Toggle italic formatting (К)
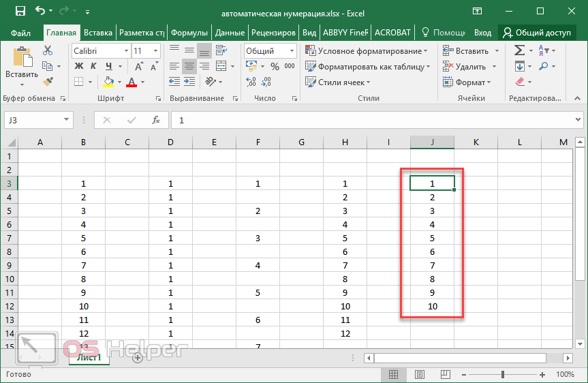The height and width of the screenshot is (383, 588). pos(92,67)
